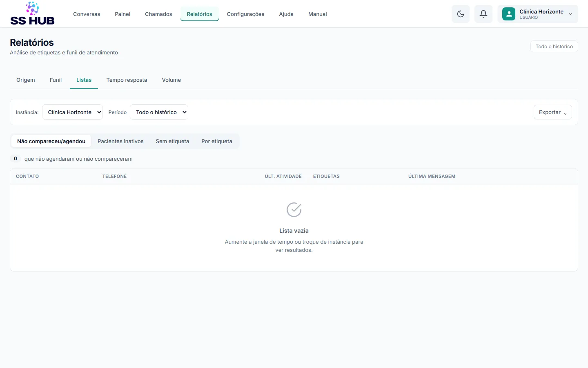This screenshot has width=588, height=368.
Task: Open the Conversas menu item
Action: 87,14
